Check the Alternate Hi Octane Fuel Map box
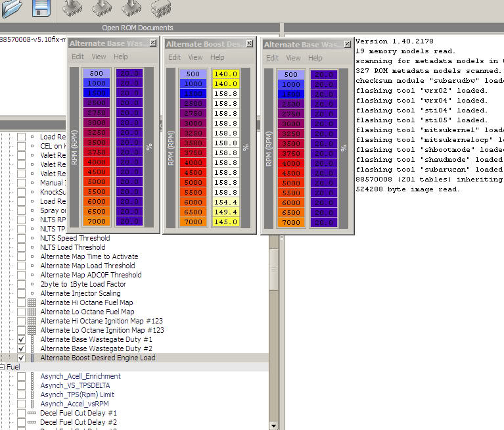 21,302
